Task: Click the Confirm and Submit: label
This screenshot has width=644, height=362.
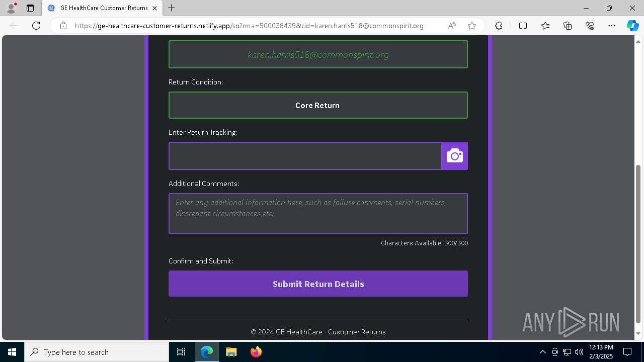Action: point(201,261)
